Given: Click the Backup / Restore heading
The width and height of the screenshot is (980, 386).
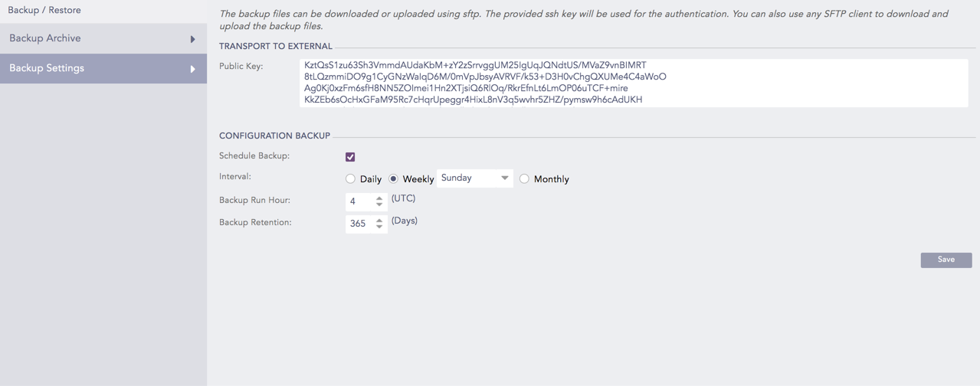Looking at the screenshot, I should (44, 10).
